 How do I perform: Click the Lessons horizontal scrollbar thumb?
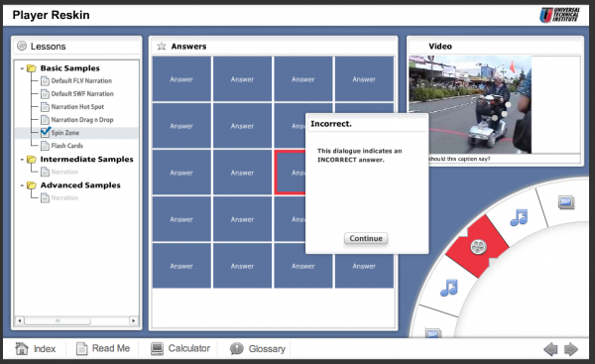click(x=58, y=320)
